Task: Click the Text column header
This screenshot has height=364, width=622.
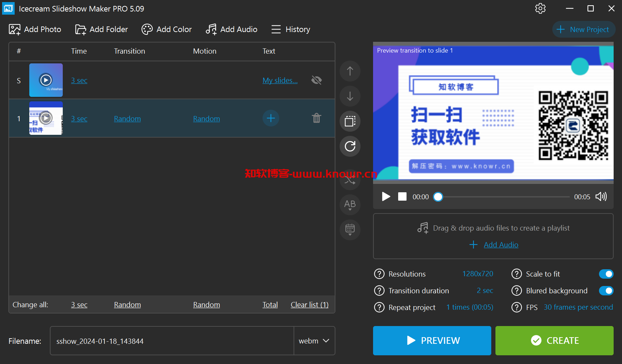Action: [269, 51]
